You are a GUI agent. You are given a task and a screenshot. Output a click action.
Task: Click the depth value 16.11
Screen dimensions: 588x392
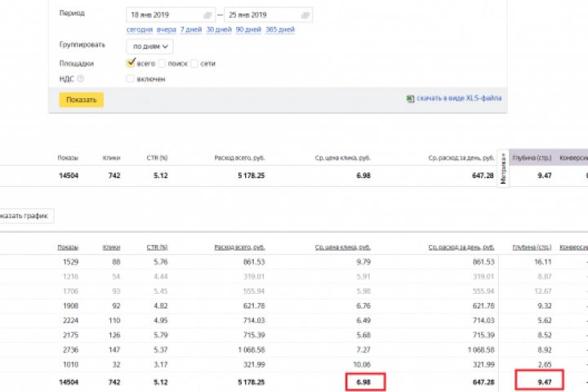click(542, 262)
